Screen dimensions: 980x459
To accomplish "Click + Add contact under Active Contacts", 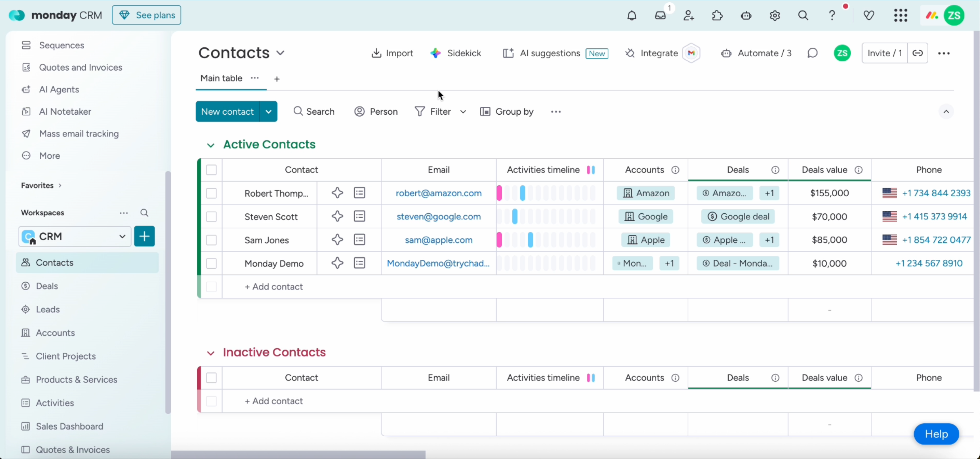I will coord(274,287).
